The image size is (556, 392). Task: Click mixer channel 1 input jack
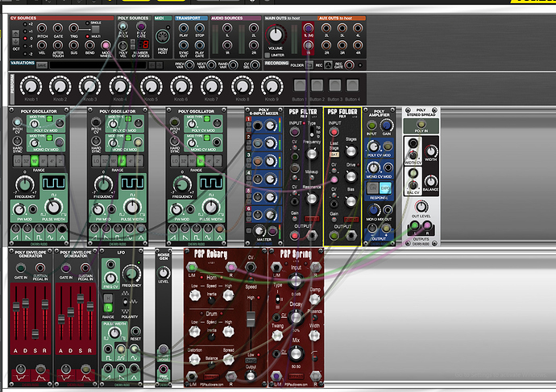pyautogui.click(x=258, y=126)
